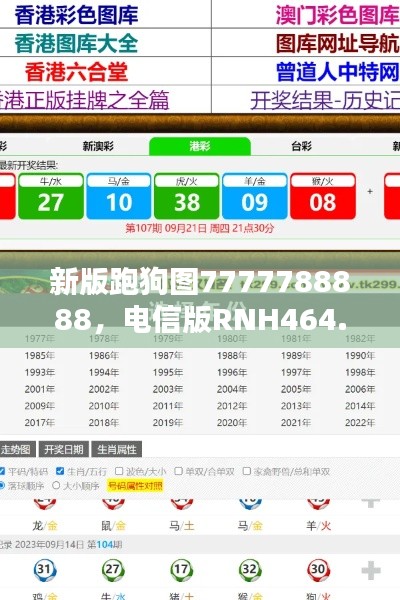
Task: Click lottery ball number 31
Action: (45, 570)
